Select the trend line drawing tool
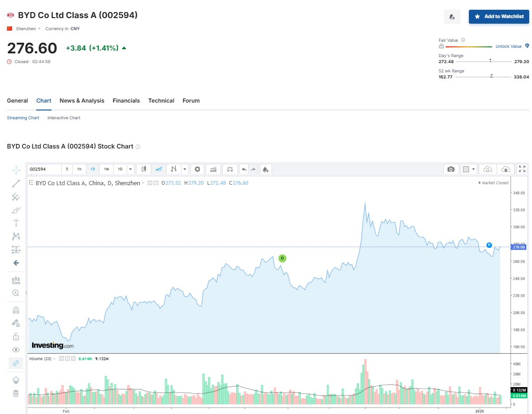This screenshot has width=532, height=414. point(16,184)
